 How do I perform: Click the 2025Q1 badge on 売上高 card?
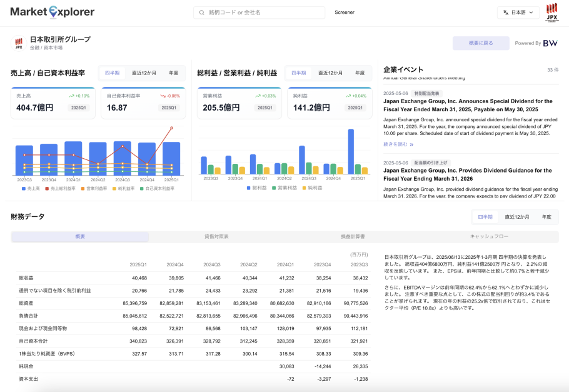[79, 108]
